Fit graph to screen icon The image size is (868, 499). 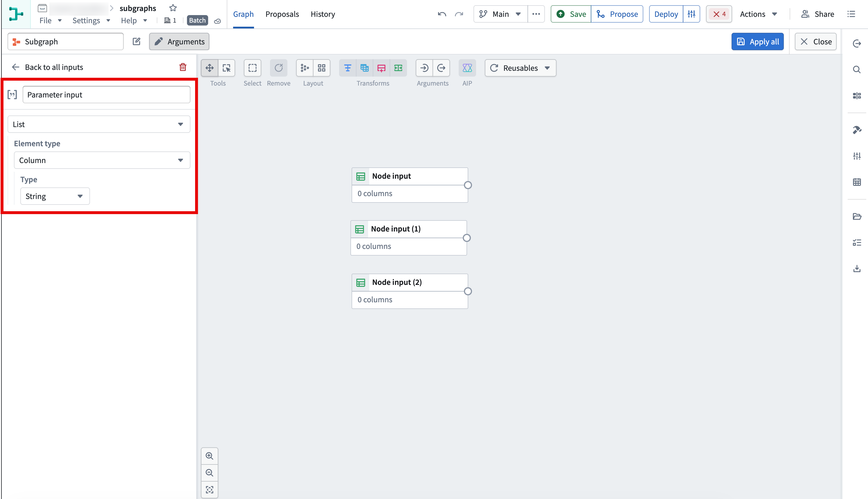click(x=210, y=489)
